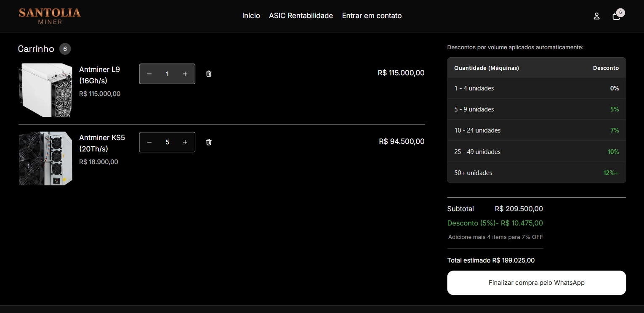
Task: Click Adicione mais 4 items hint text
Action: pyautogui.click(x=495, y=237)
